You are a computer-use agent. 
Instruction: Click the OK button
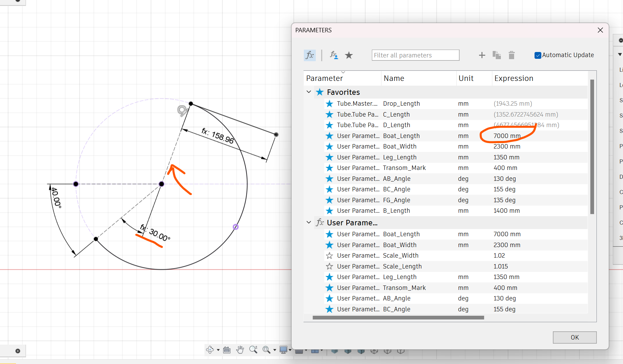575,337
